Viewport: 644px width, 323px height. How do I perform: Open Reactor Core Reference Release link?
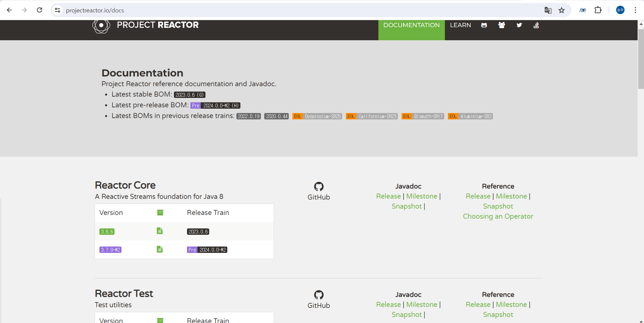point(478,196)
